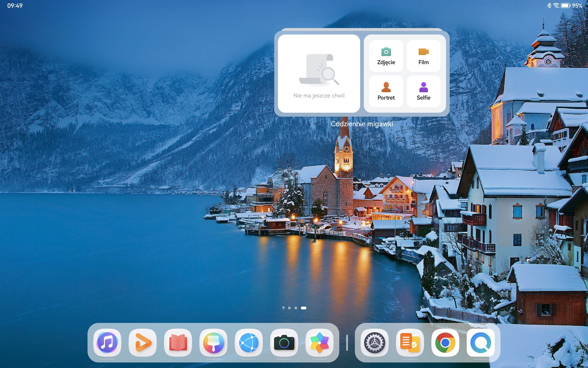The height and width of the screenshot is (368, 588).
Task: Launch the blue Browser app in the dock
Action: click(249, 343)
